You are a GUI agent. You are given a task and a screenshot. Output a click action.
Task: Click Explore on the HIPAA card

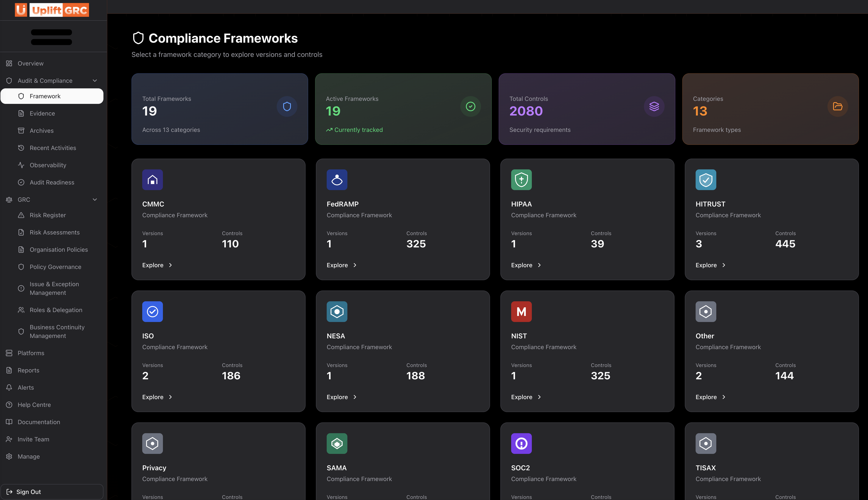click(x=526, y=265)
